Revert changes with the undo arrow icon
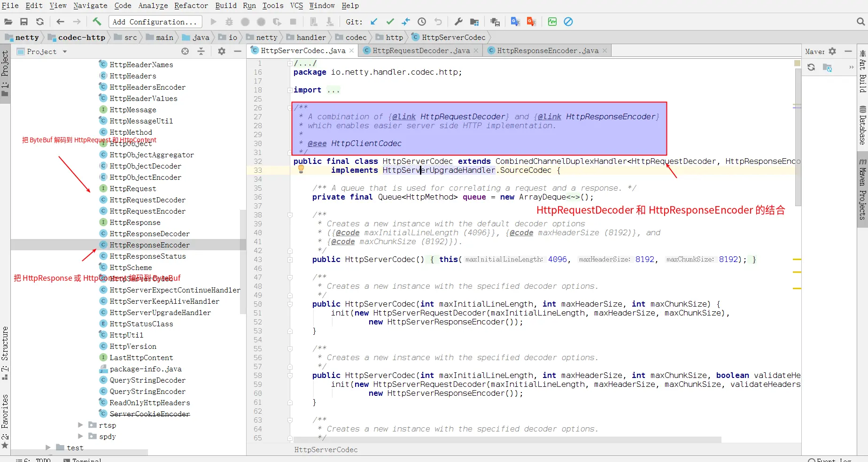 pos(438,22)
